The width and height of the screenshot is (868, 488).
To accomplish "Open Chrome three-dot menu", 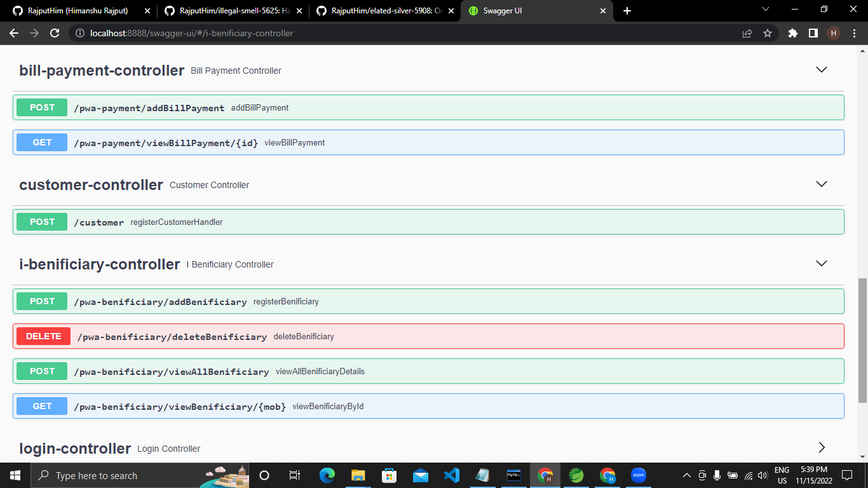I will [x=854, y=33].
